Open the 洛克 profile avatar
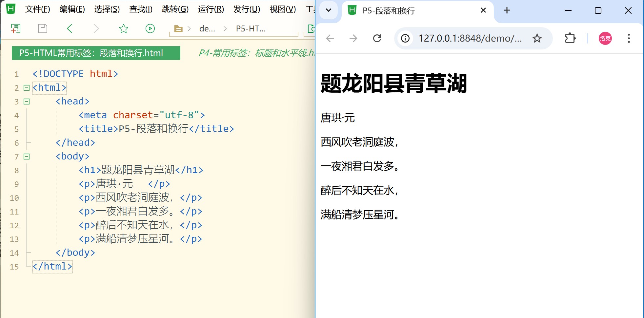The width and height of the screenshot is (644, 318). pos(605,39)
